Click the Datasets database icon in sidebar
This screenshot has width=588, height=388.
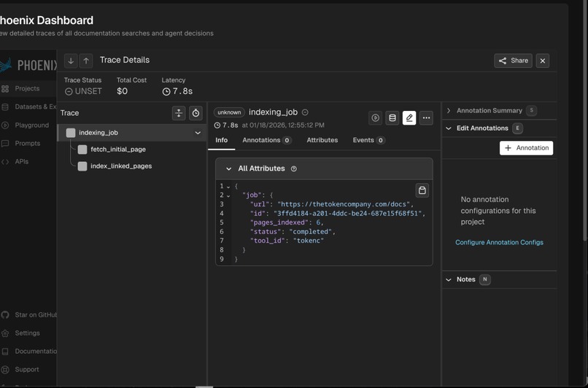(x=5, y=106)
